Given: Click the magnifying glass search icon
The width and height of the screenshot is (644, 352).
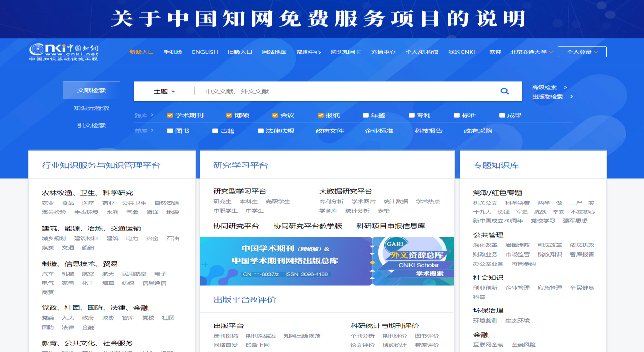Looking at the screenshot, I should pyautogui.click(x=504, y=91).
